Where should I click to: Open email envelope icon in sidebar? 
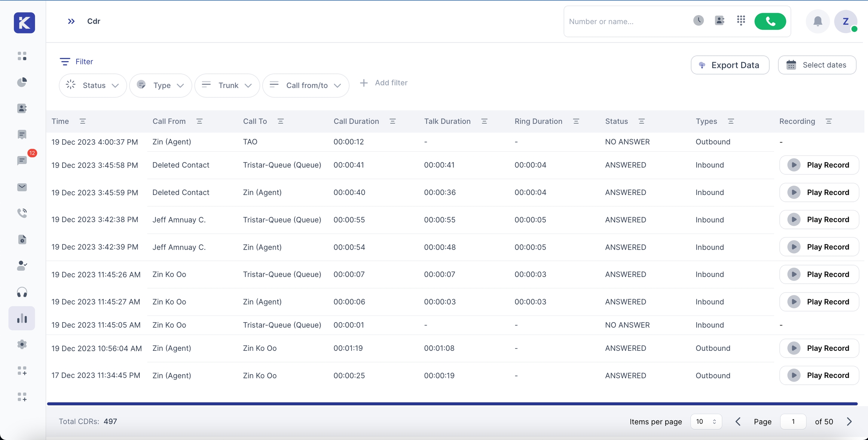click(22, 187)
